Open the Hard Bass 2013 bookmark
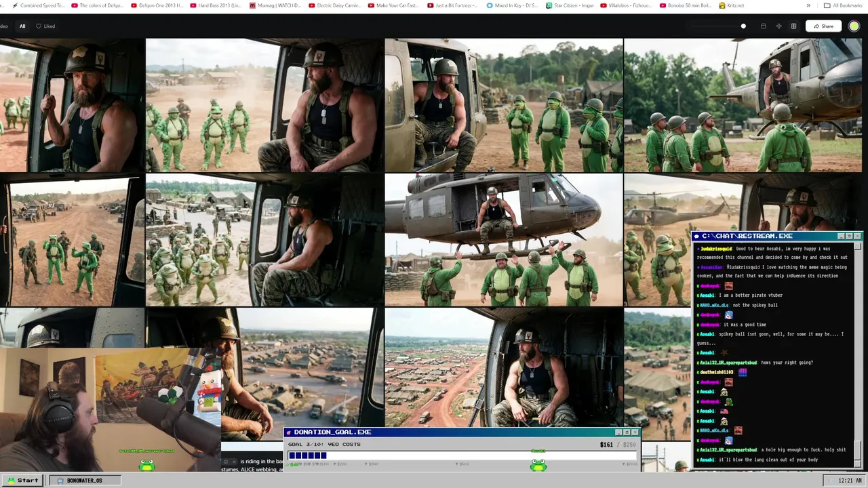The height and width of the screenshot is (488, 868). tap(216, 5)
